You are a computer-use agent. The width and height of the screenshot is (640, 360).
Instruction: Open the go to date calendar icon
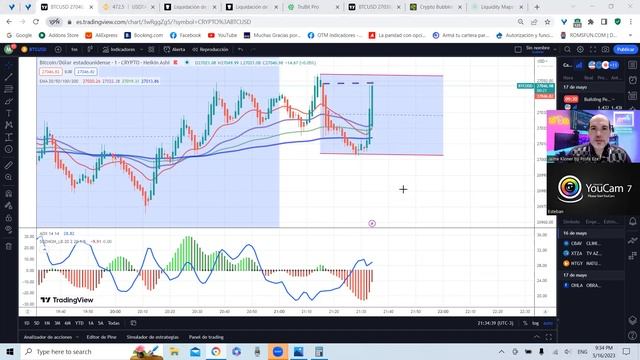[x=133, y=323]
